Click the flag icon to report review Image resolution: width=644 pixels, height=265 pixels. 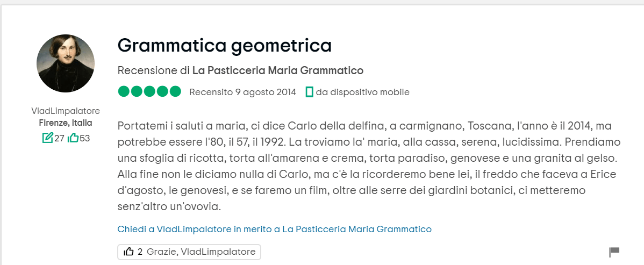(614, 252)
